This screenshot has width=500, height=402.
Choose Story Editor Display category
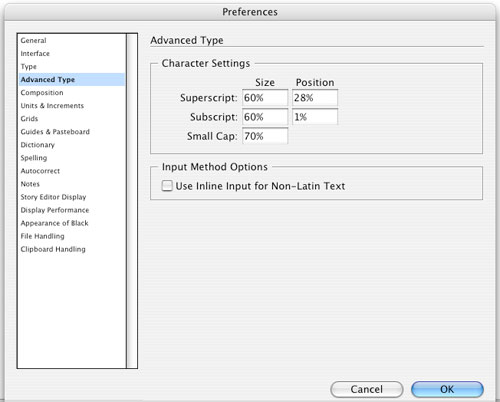pos(53,197)
